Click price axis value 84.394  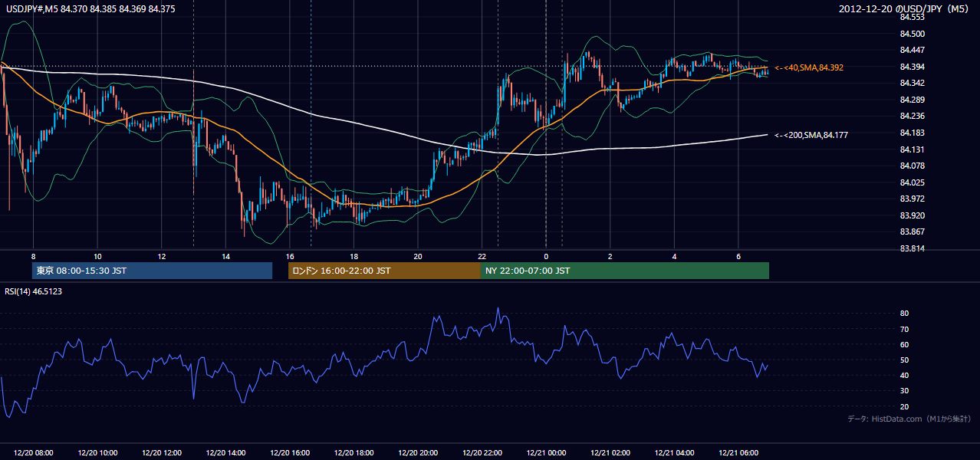coord(913,67)
